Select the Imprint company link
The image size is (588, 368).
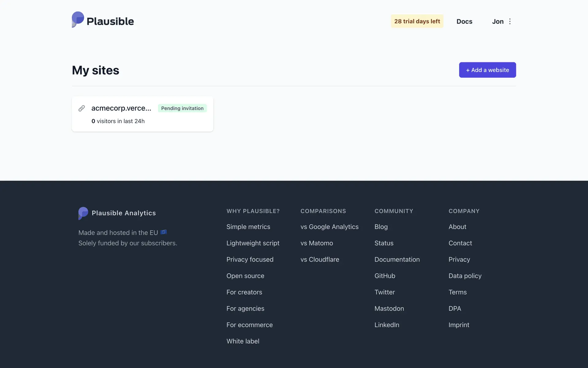459,325
